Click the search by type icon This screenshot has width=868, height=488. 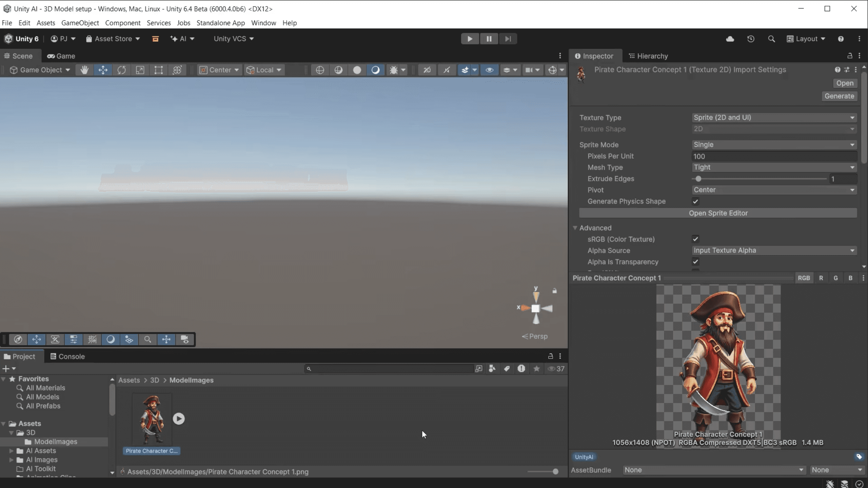(492, 369)
